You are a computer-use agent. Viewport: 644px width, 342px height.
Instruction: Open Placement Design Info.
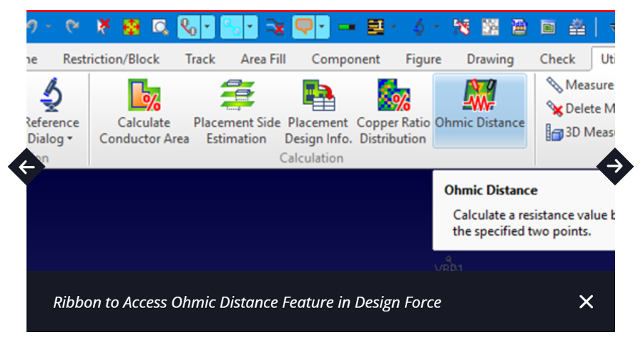(318, 111)
